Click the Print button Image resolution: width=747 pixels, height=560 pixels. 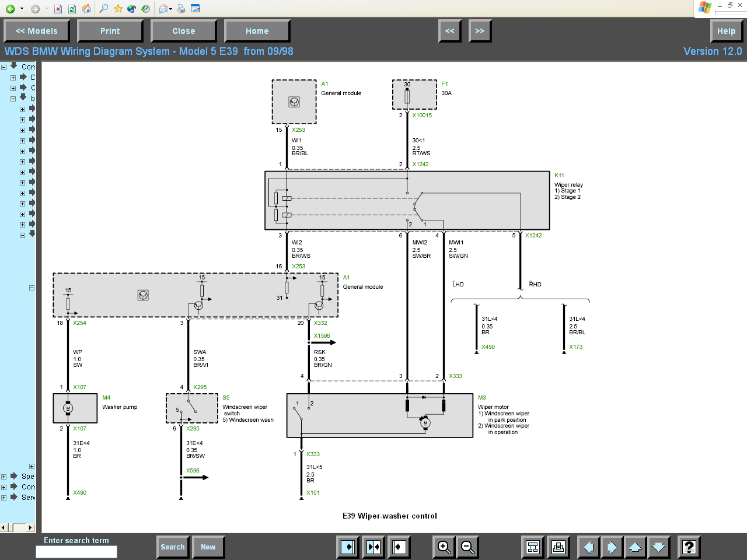coord(110,31)
